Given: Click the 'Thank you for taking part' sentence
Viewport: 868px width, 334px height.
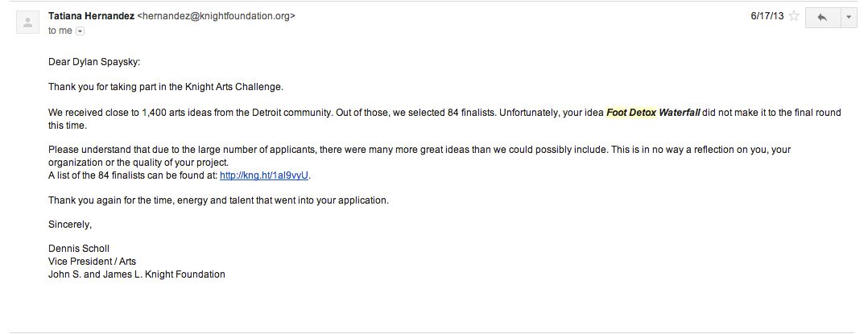Looking at the screenshot, I should click(x=166, y=87).
